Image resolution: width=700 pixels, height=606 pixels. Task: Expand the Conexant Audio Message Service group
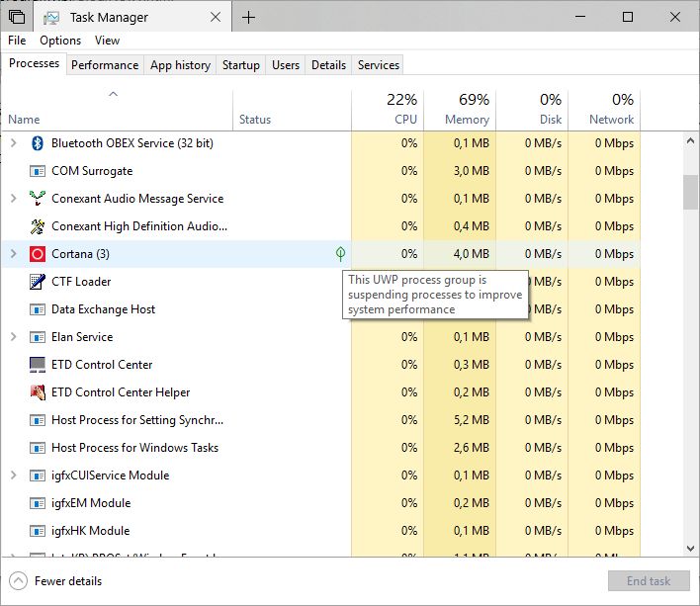click(x=14, y=198)
